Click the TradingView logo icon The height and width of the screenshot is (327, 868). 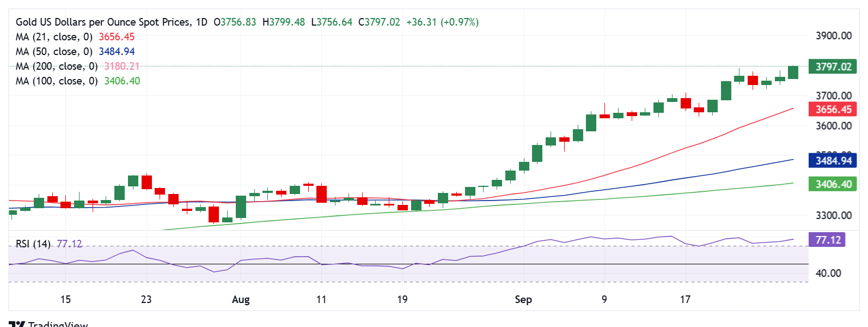click(x=17, y=324)
